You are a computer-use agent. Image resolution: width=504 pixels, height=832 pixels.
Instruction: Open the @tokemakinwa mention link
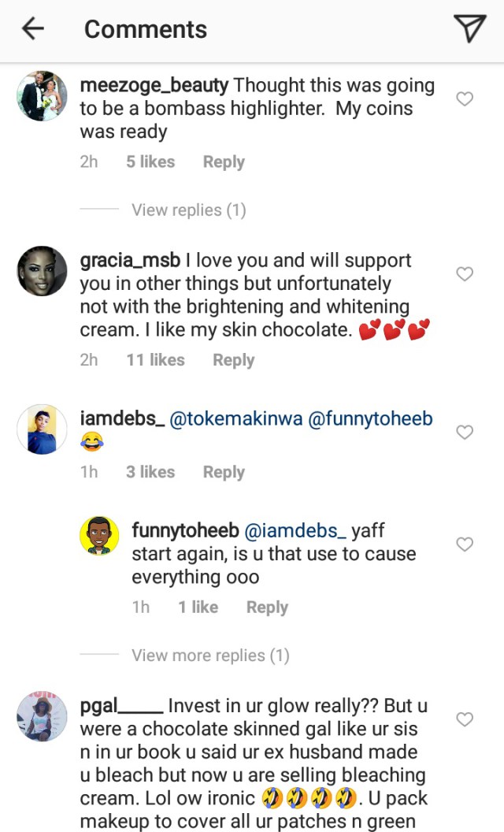coord(234,419)
